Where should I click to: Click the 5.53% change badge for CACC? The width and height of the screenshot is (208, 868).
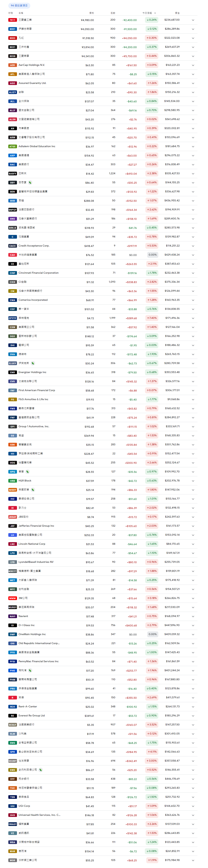click(x=152, y=246)
